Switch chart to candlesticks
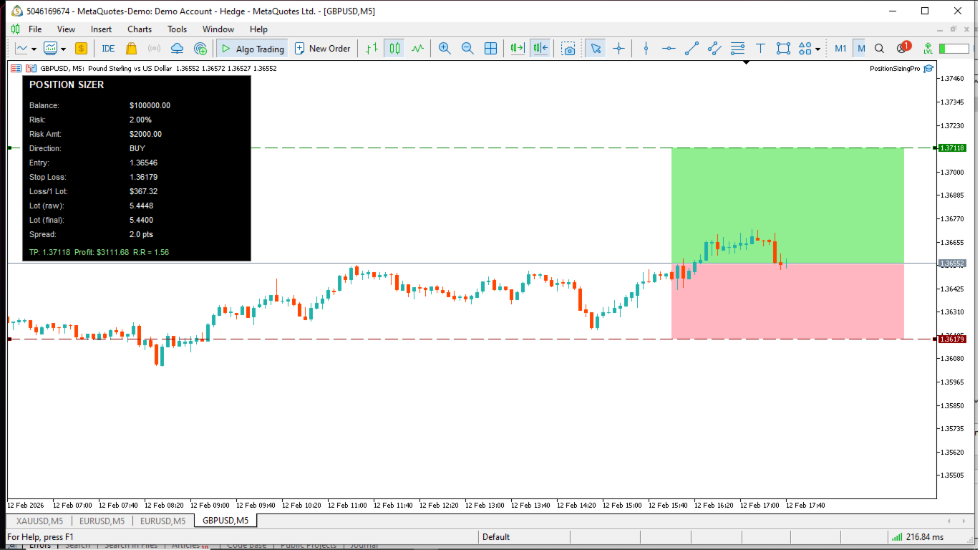The height and width of the screenshot is (550, 980). (394, 49)
